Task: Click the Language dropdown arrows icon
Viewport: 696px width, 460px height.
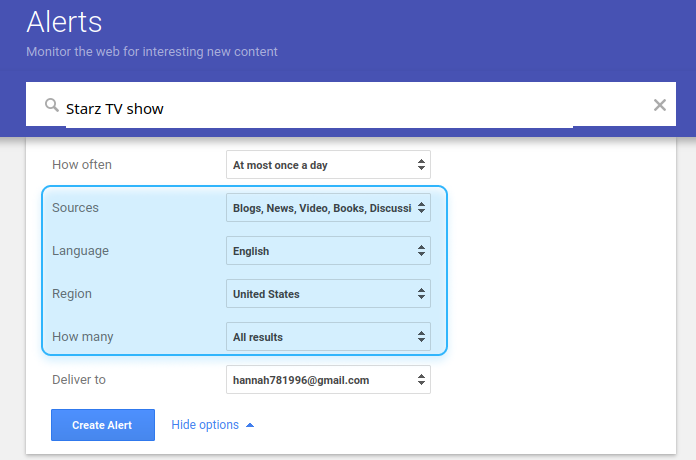Action: (x=421, y=251)
